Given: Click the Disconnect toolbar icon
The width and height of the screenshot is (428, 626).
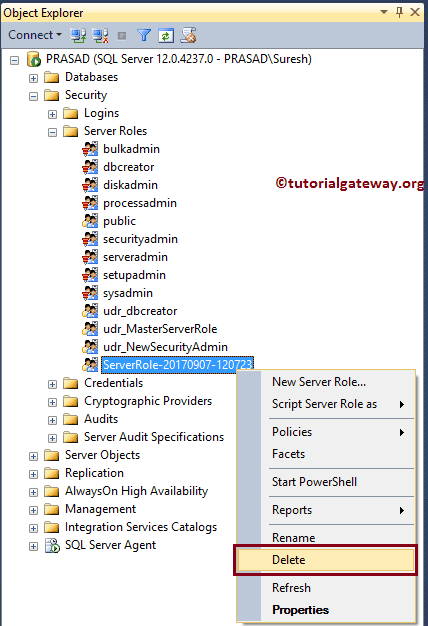Looking at the screenshot, I should [101, 36].
